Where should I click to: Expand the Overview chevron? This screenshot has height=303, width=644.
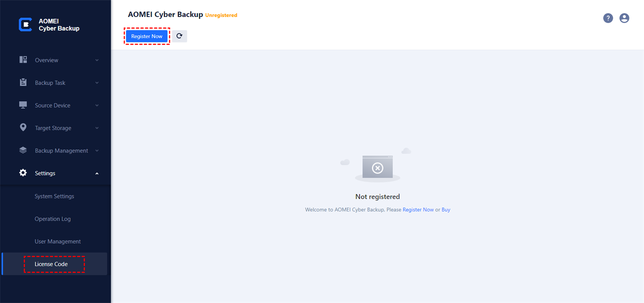coord(97,60)
